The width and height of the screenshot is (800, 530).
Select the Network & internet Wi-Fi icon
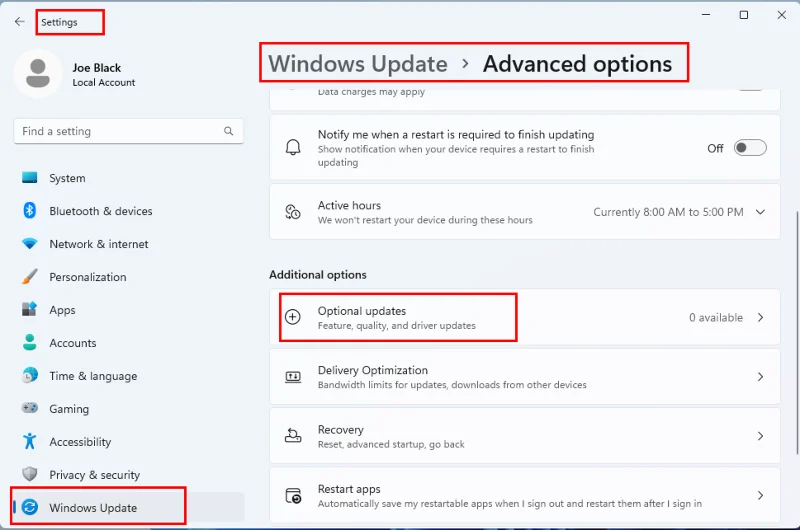click(x=30, y=244)
